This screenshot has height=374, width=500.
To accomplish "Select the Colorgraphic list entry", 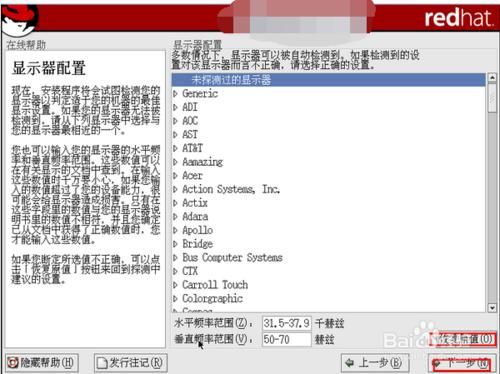I will pyautogui.click(x=212, y=299).
